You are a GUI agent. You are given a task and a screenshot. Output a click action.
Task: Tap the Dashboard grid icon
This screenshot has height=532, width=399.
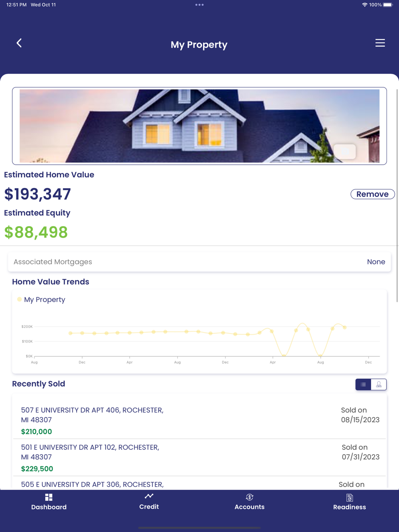49,497
